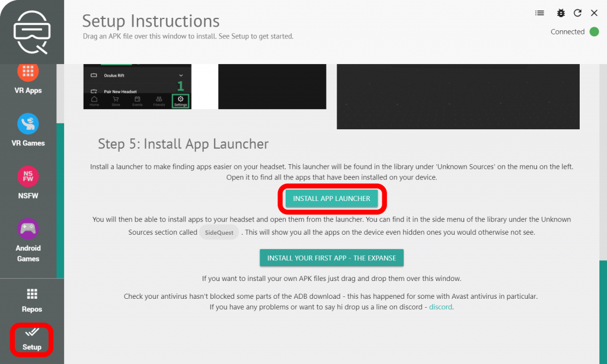Click the SideQuest label chip
This screenshot has height=364, width=607.
pyautogui.click(x=219, y=233)
